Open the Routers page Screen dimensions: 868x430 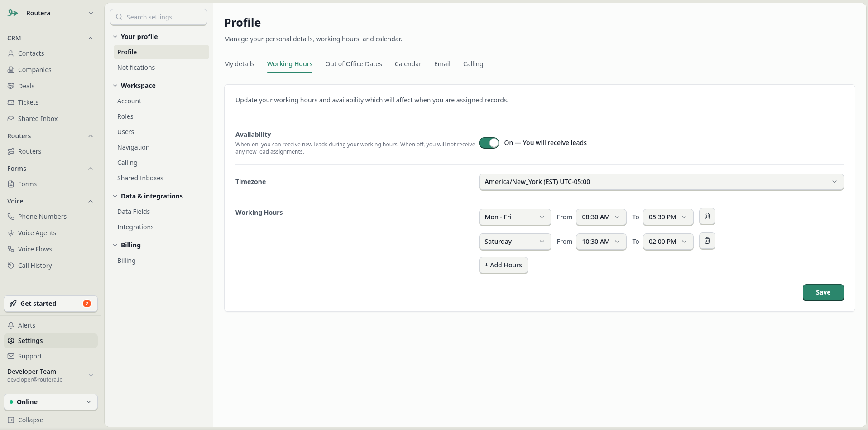(50, 151)
